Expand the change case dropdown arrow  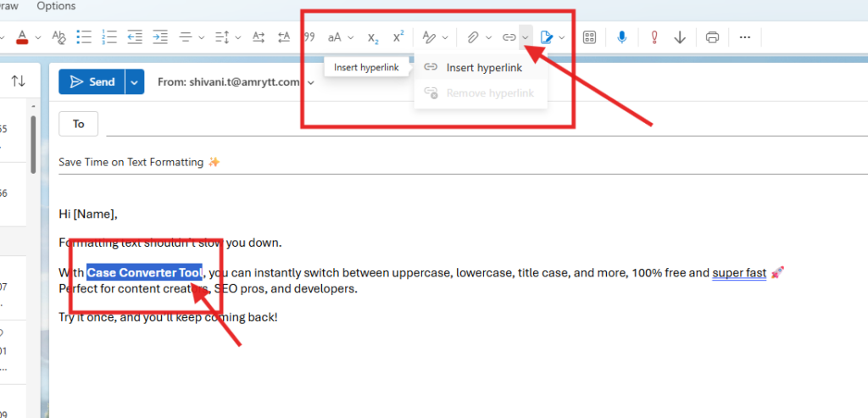pyautogui.click(x=350, y=37)
